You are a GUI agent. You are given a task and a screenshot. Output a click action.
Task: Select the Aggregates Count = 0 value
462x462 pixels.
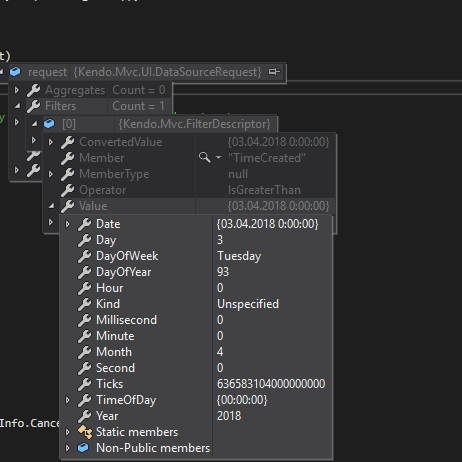139,90
